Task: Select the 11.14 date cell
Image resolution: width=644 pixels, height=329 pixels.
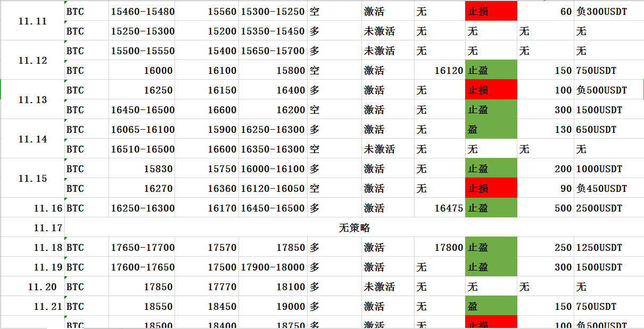Action: [x=32, y=139]
